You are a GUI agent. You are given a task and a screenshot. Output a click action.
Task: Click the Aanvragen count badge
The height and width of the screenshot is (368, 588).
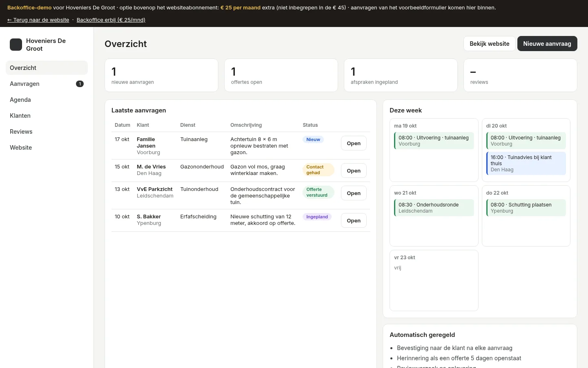pos(80,84)
